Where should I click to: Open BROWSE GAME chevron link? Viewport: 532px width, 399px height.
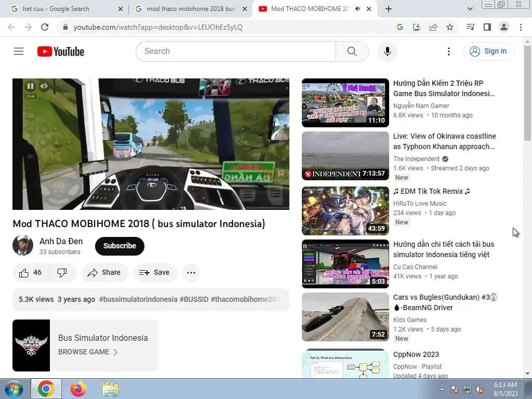tap(88, 352)
